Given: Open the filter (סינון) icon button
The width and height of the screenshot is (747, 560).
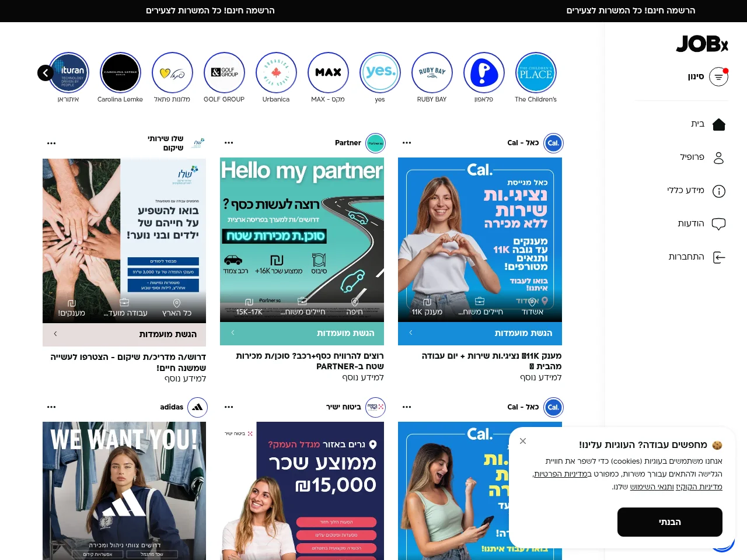Looking at the screenshot, I should point(718,77).
